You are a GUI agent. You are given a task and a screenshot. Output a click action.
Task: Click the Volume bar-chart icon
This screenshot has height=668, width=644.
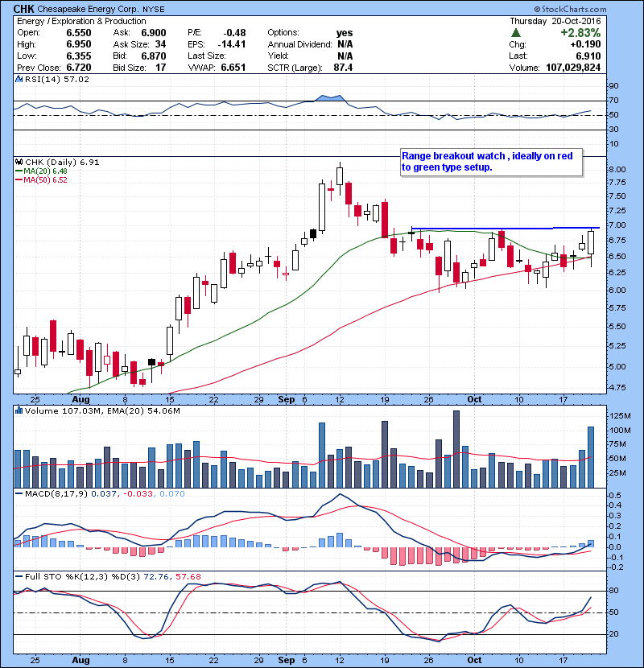pos(19,410)
